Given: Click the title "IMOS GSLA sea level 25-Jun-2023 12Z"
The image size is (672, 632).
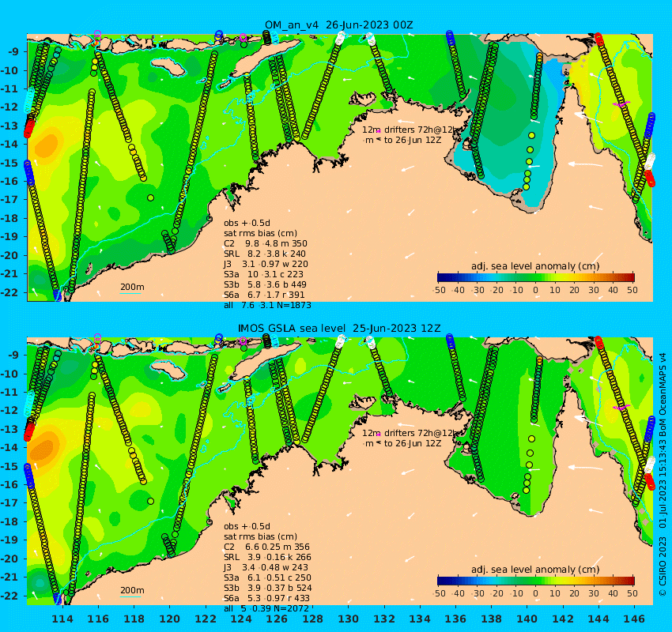Looking at the screenshot, I should tap(339, 329).
